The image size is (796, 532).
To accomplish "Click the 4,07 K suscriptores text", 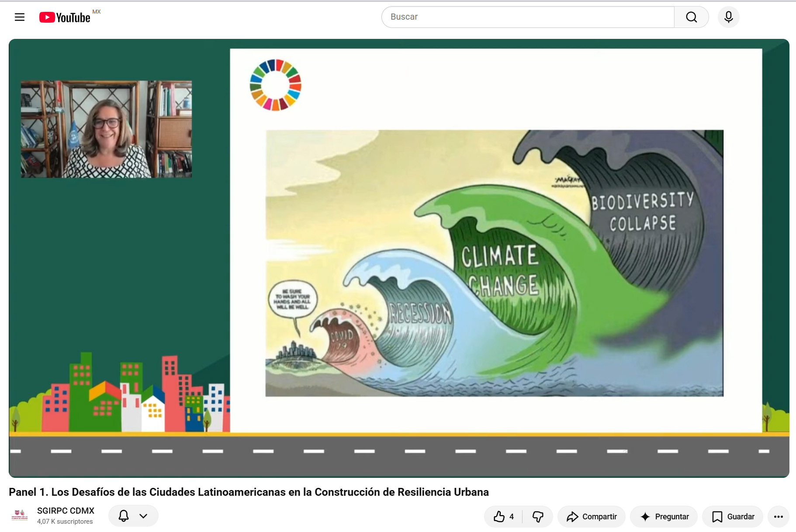I will pyautogui.click(x=65, y=522).
